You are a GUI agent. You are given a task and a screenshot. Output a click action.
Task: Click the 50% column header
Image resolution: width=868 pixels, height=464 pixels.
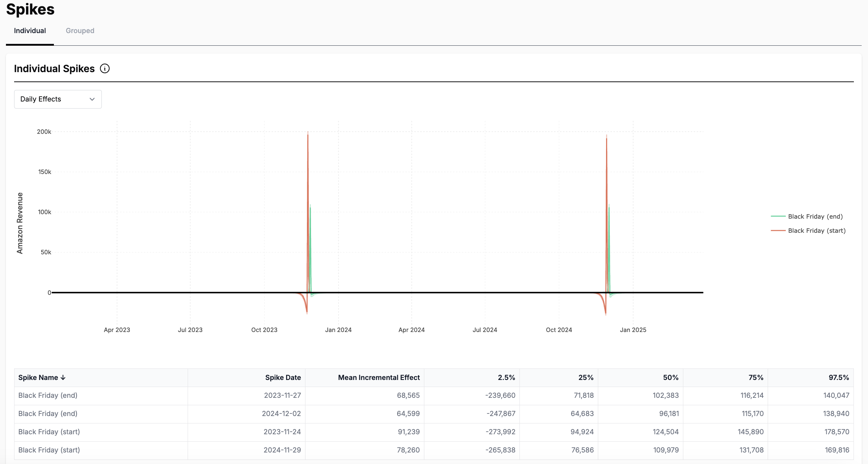[x=670, y=378]
